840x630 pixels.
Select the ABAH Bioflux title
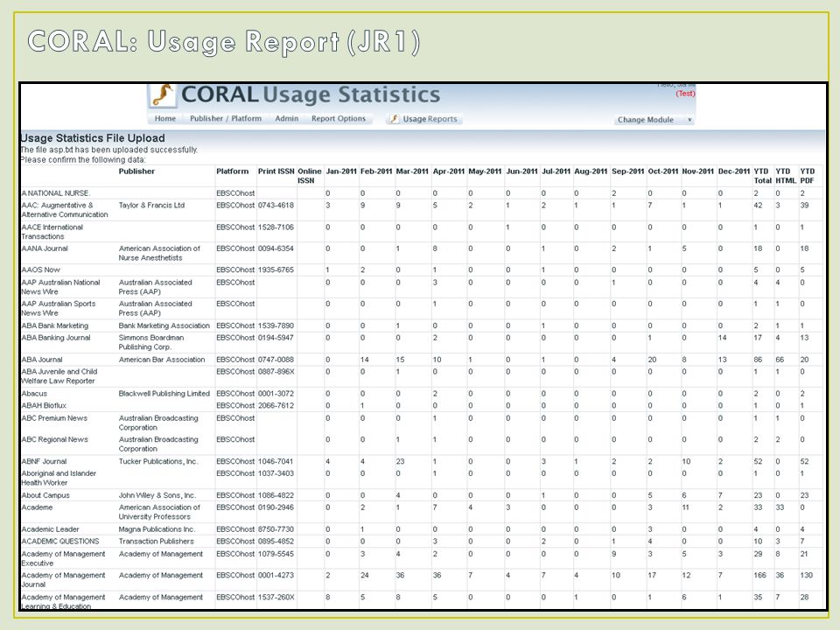[x=44, y=405]
